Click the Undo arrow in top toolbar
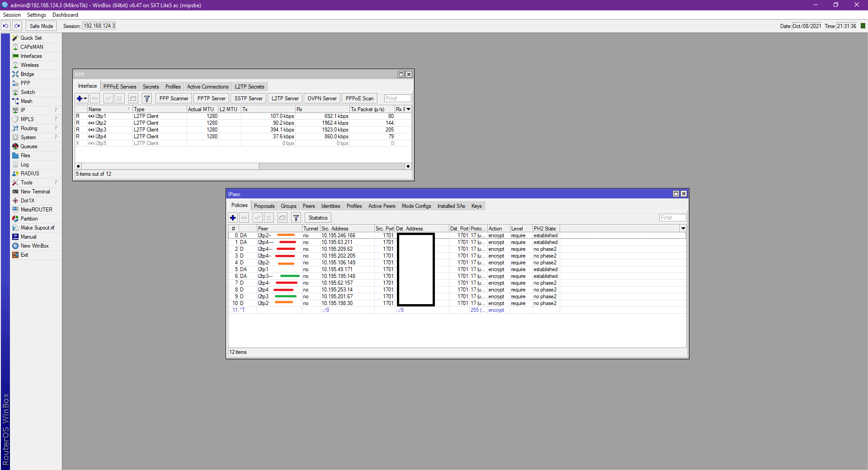 6,26
